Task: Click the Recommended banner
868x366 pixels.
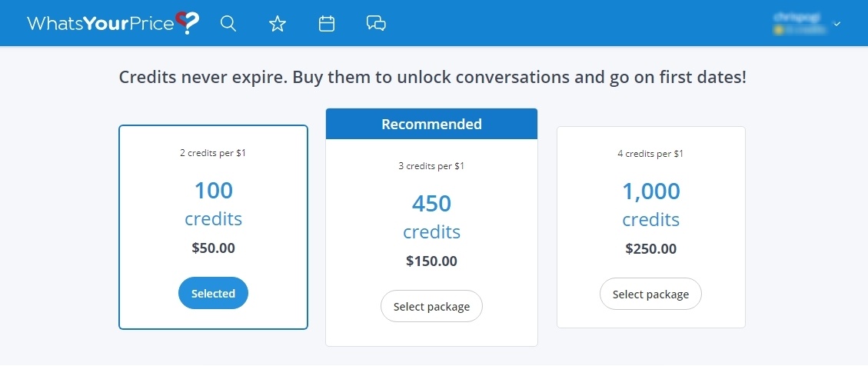Action: point(432,124)
